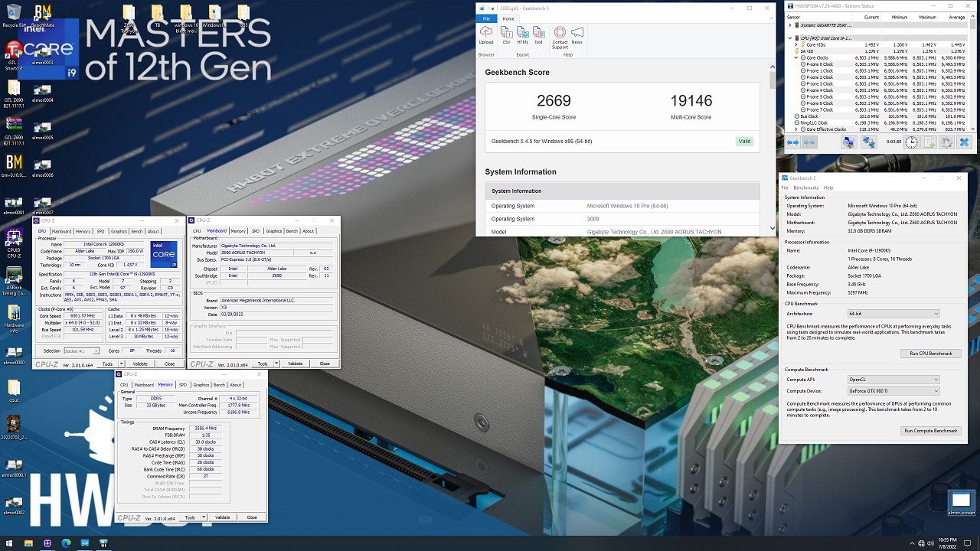This screenshot has width=980, height=551.
Task: Open Compute Device GeForce GTX 980 Ti dropdown
Action: [x=893, y=391]
